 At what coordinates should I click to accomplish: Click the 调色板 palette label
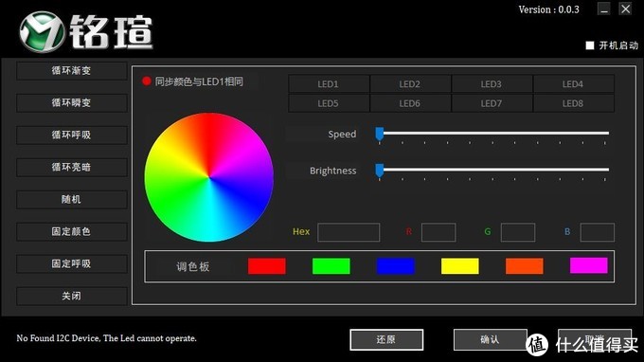coord(193,266)
